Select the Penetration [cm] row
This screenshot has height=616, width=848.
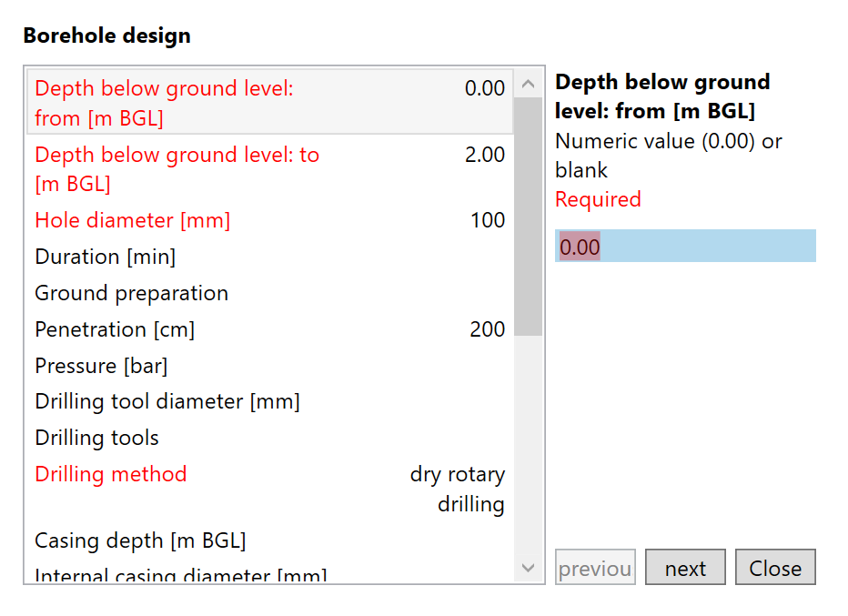pos(269,329)
